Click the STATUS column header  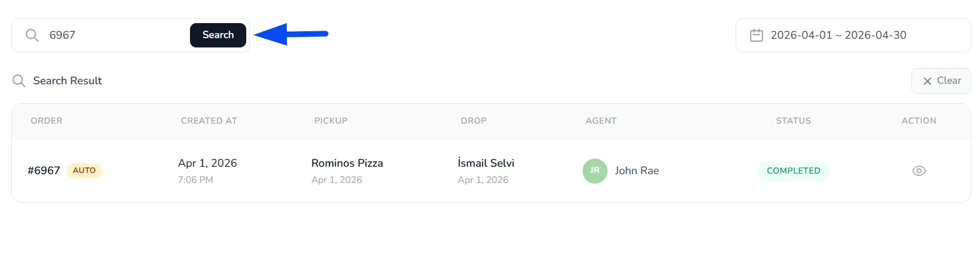click(793, 121)
